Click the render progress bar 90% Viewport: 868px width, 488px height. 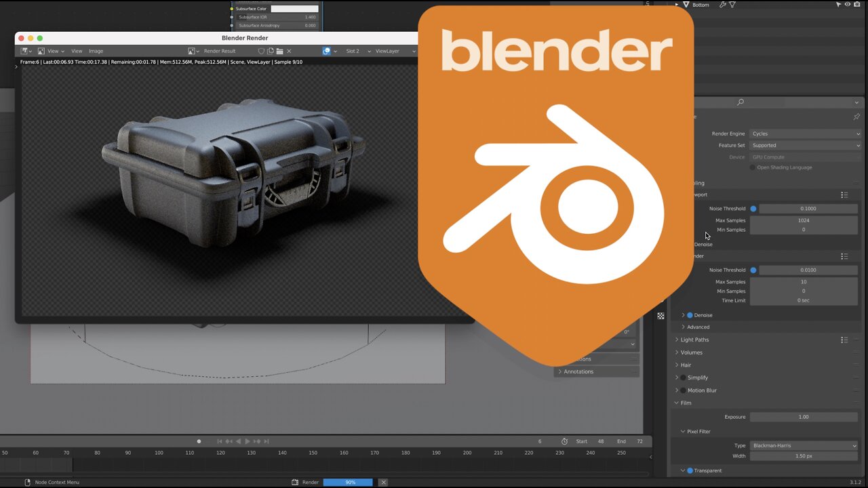(348, 482)
